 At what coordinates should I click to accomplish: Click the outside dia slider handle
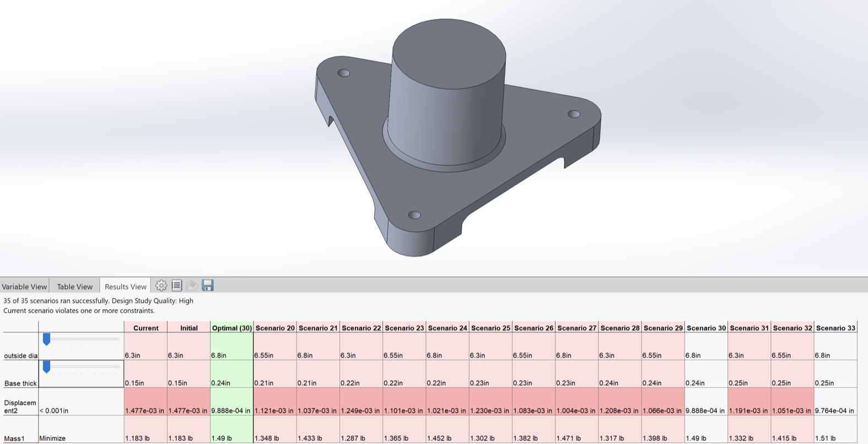point(47,339)
